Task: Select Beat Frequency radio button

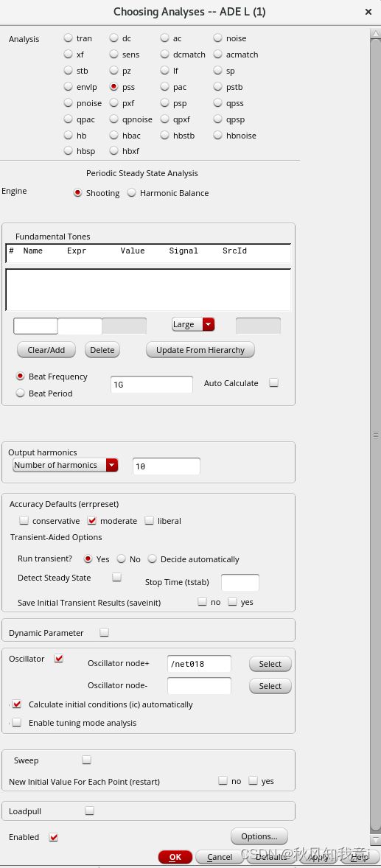Action: (21, 377)
